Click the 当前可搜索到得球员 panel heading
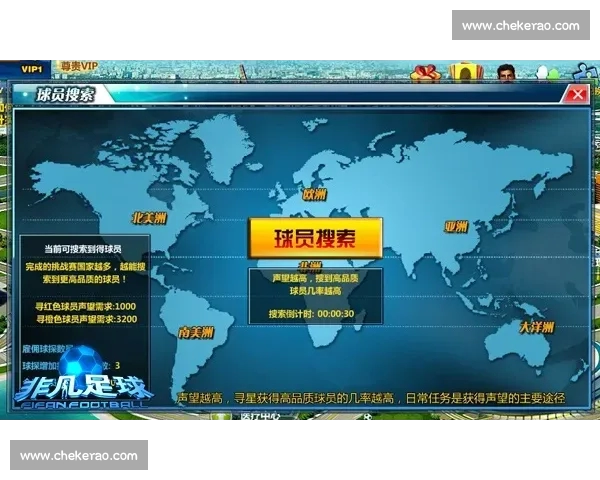This screenshot has width=600, height=480. (83, 249)
